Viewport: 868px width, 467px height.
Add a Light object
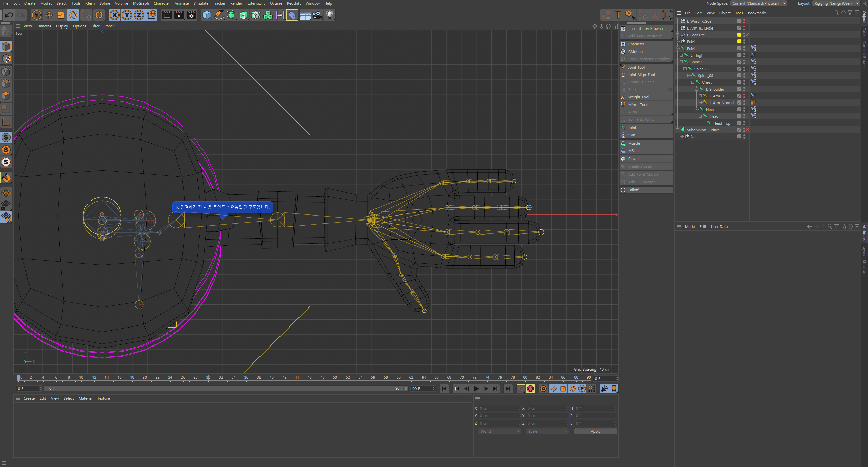point(329,15)
